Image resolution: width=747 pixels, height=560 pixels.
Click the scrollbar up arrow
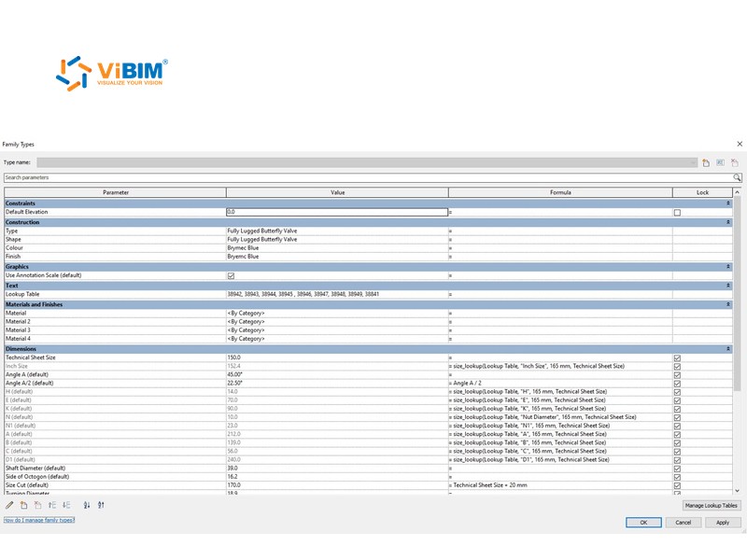pyautogui.click(x=738, y=192)
